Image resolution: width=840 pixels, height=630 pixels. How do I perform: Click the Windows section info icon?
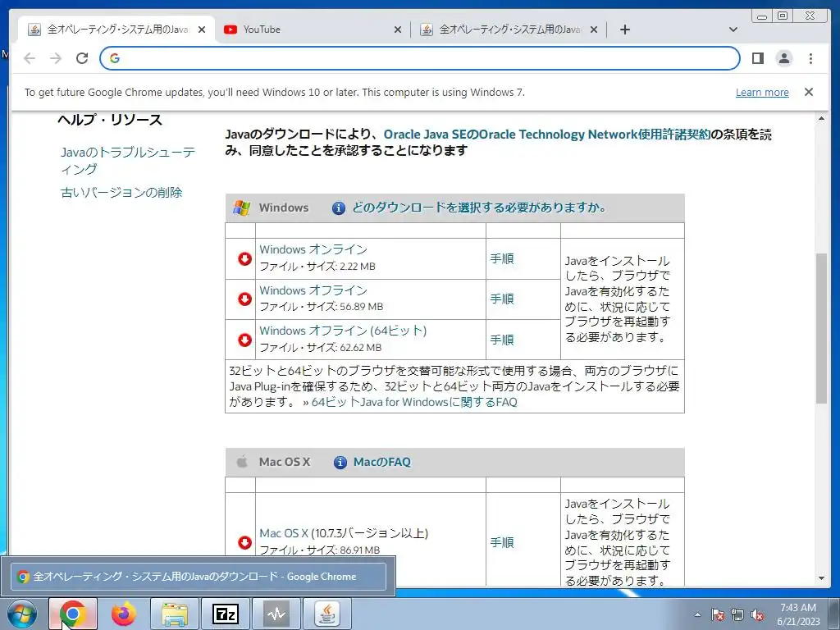[339, 208]
